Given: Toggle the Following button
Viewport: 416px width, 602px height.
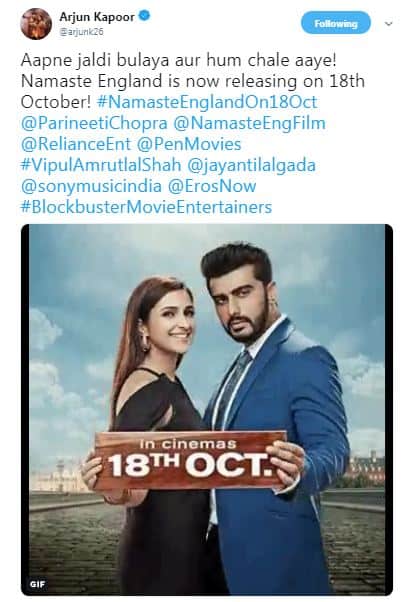Looking at the screenshot, I should [336, 23].
